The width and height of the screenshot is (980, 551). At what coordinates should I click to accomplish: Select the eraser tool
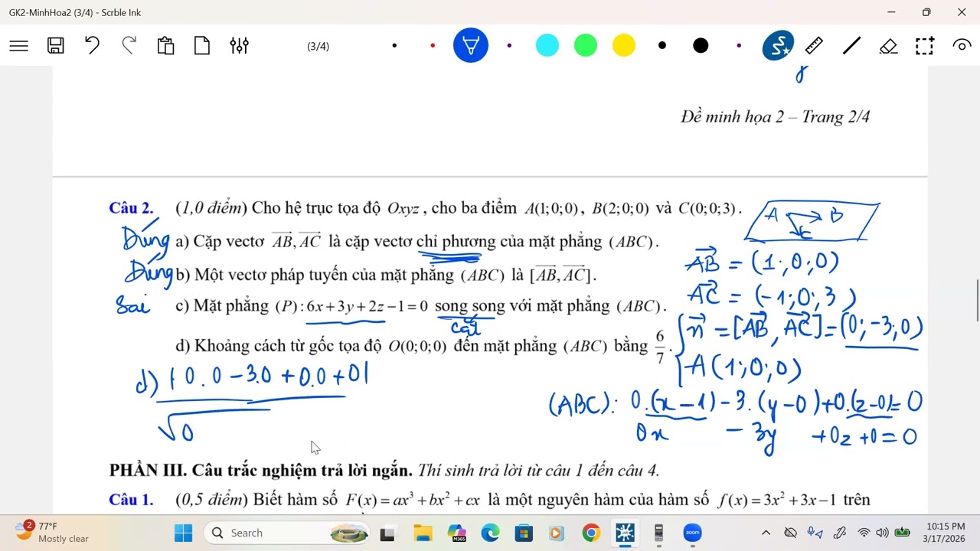888,46
